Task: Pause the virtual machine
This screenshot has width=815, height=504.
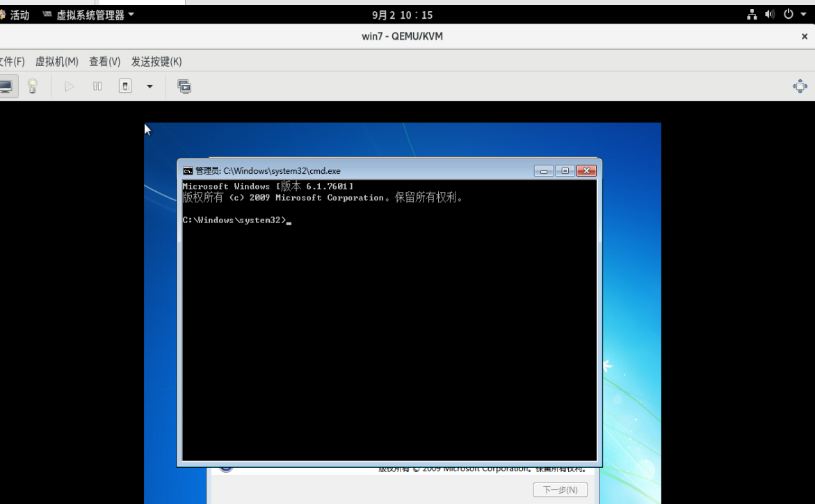Action: coord(97,86)
